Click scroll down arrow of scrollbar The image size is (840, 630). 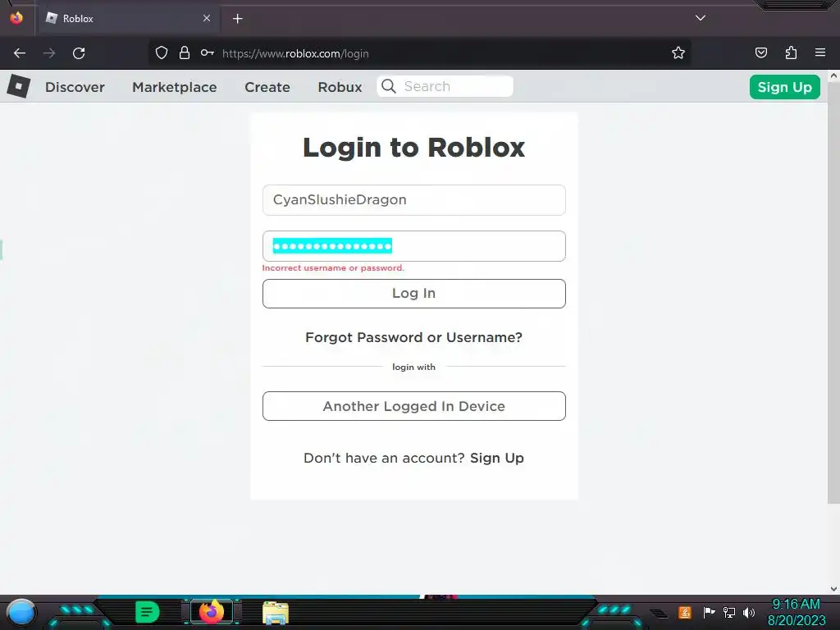pos(833,589)
